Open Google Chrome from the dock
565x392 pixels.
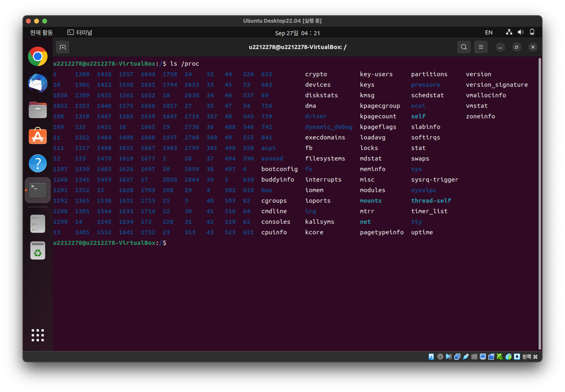pos(38,56)
